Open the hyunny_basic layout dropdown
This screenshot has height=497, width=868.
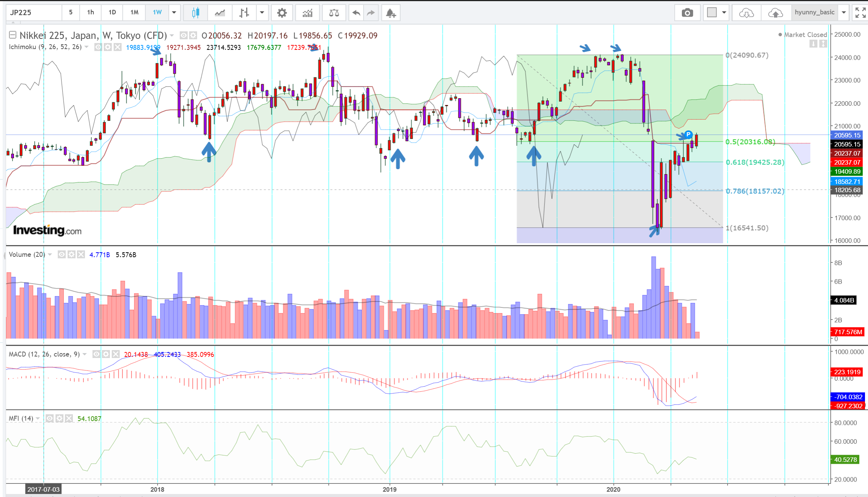[x=844, y=12]
